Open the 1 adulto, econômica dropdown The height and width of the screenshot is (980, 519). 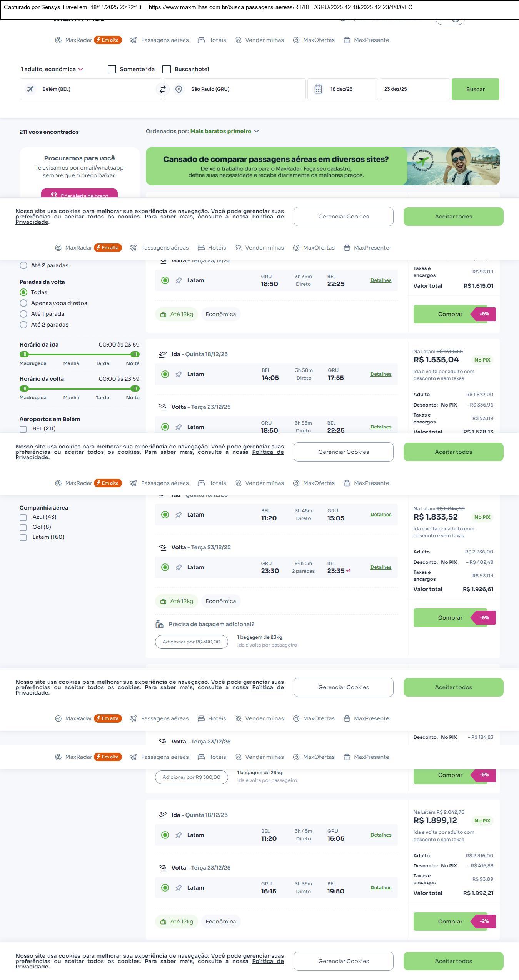(x=52, y=69)
